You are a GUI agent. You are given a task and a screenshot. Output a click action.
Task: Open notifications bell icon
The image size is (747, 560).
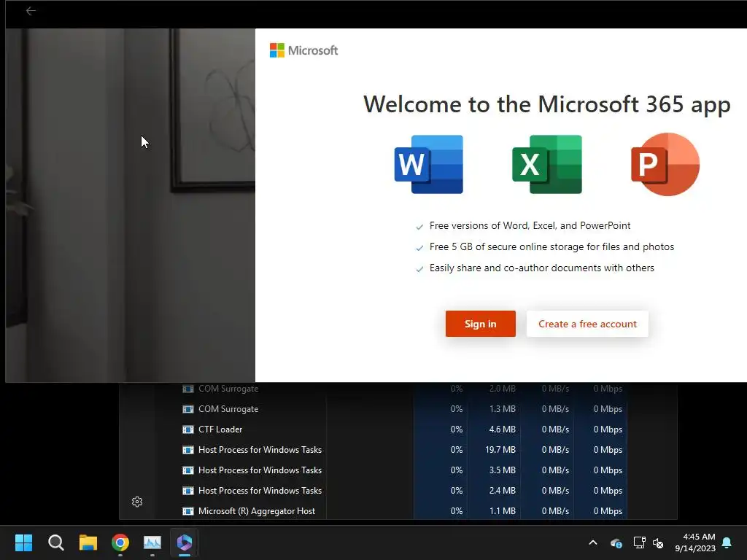(727, 542)
